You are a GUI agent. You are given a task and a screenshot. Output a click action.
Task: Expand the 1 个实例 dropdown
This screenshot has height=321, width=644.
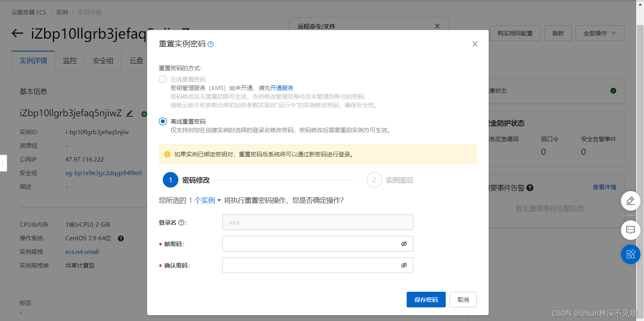(205, 200)
